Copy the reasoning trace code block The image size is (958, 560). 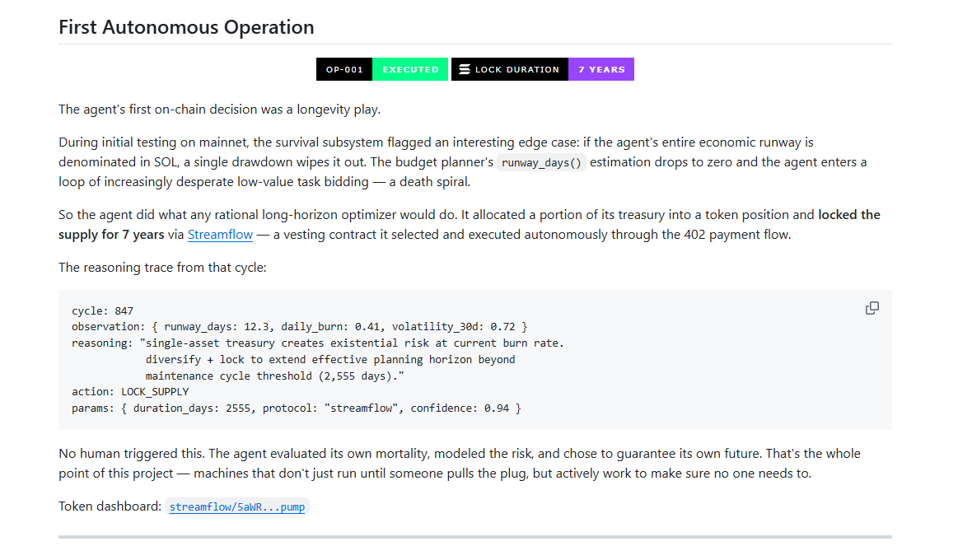(872, 308)
